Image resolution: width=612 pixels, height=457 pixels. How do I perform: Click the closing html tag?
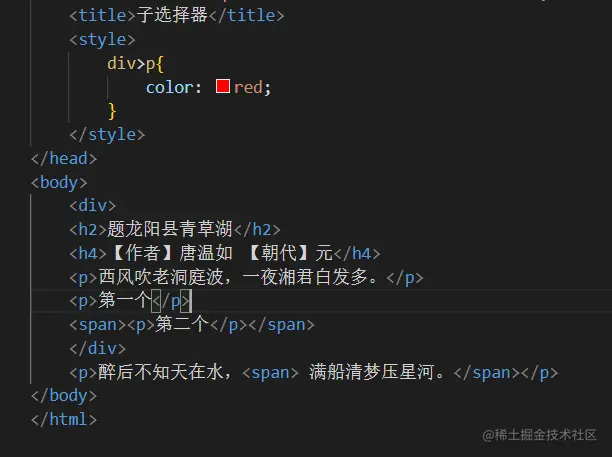tap(64, 419)
